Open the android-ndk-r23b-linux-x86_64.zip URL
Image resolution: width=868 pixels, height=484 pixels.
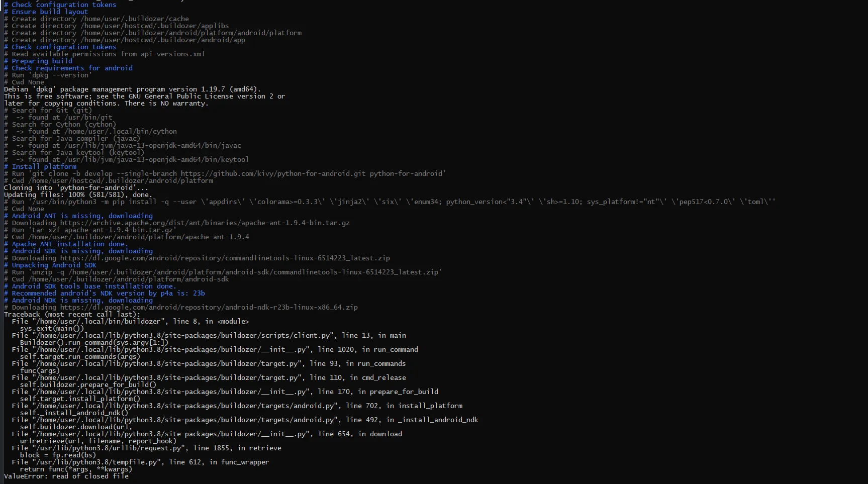point(209,307)
